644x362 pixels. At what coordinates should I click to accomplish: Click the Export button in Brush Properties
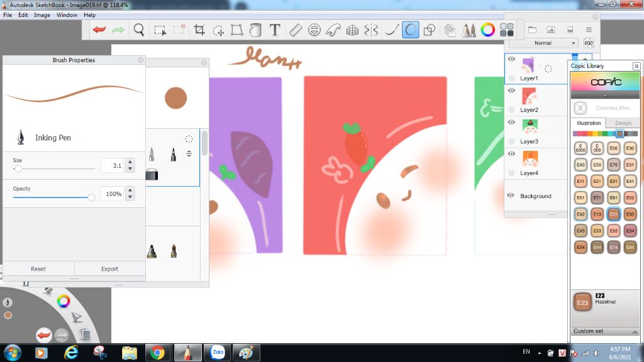coord(109,269)
